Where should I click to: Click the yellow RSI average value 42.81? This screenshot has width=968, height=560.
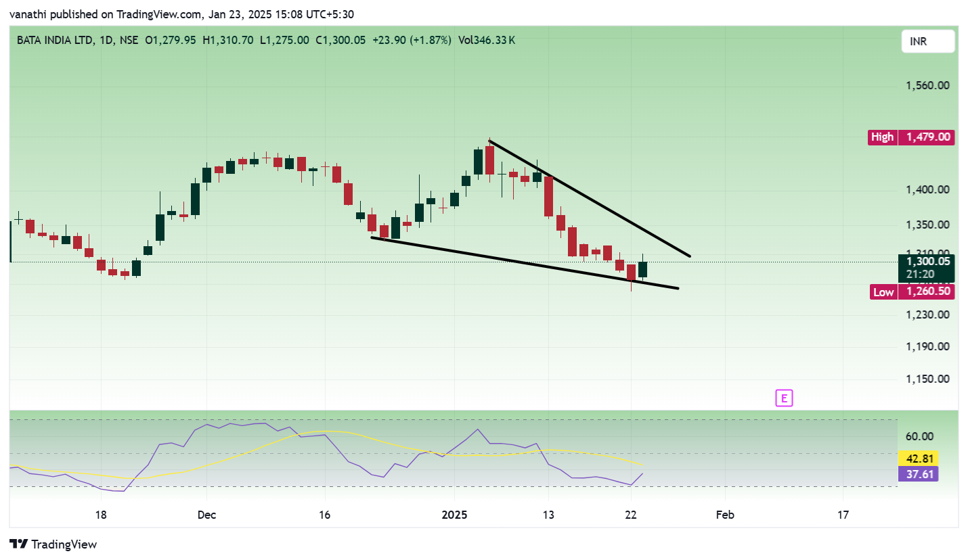918,458
